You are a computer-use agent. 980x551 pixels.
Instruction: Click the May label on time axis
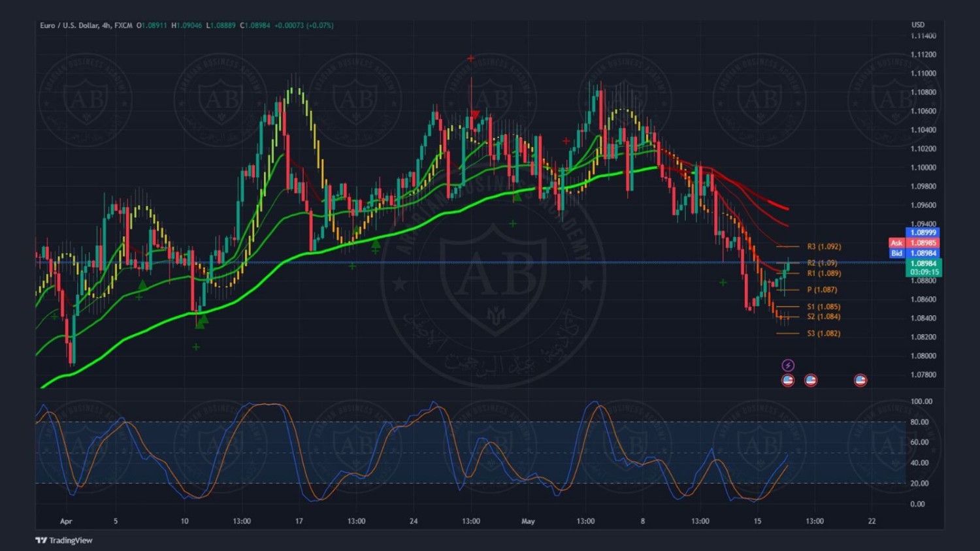point(528,522)
